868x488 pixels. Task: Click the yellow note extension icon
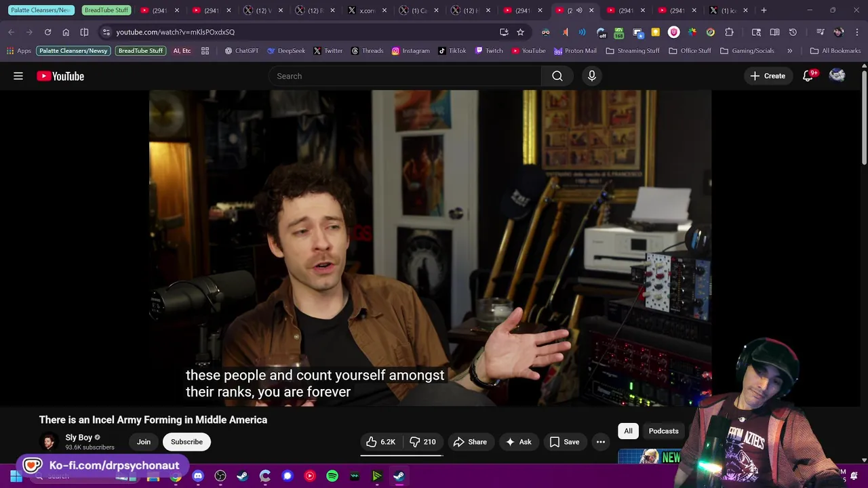656,32
